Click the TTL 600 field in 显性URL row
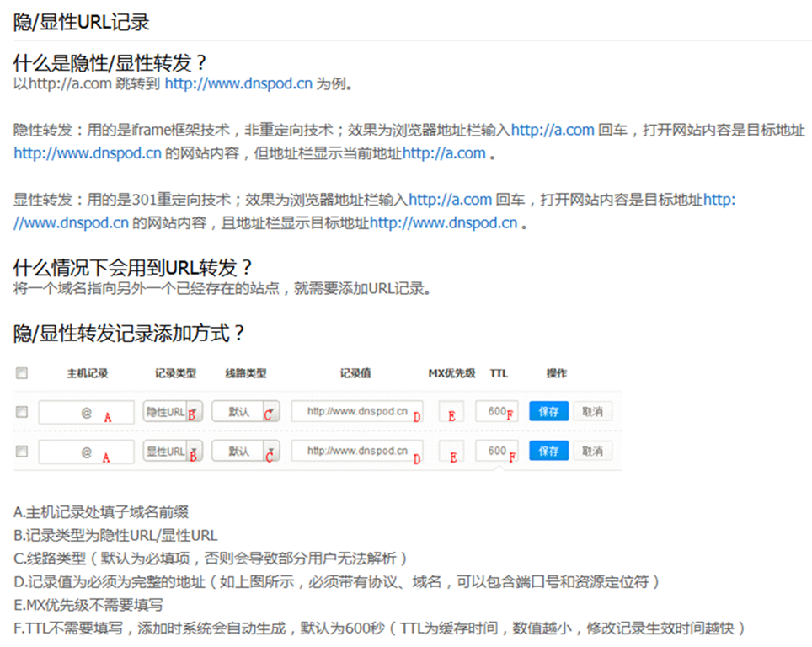Screen dimensions: 812x647 [497, 451]
